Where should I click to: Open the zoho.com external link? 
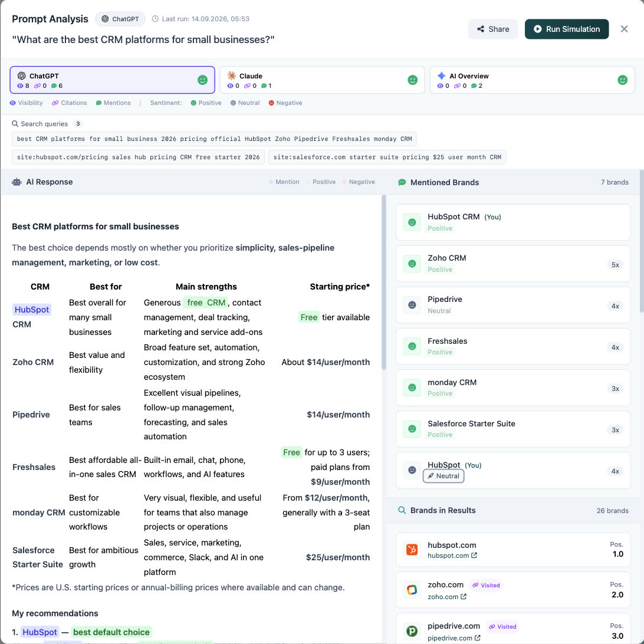447,597
